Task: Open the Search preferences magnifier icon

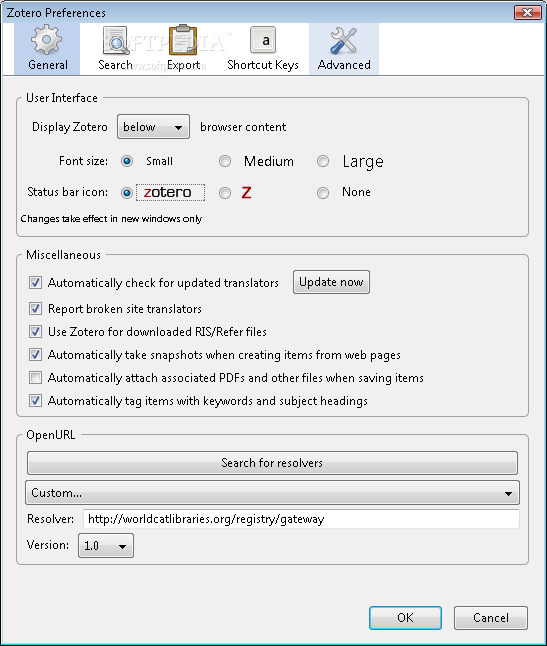Action: (115, 40)
